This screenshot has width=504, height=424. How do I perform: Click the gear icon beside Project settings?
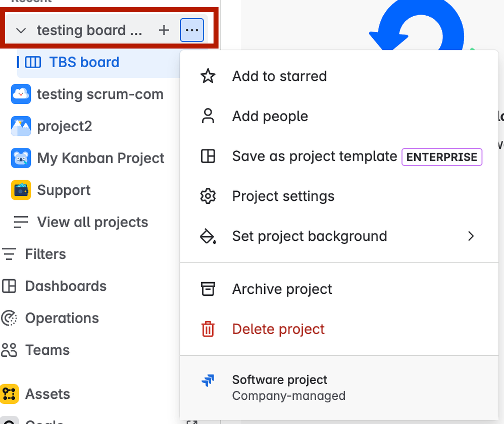click(x=208, y=196)
